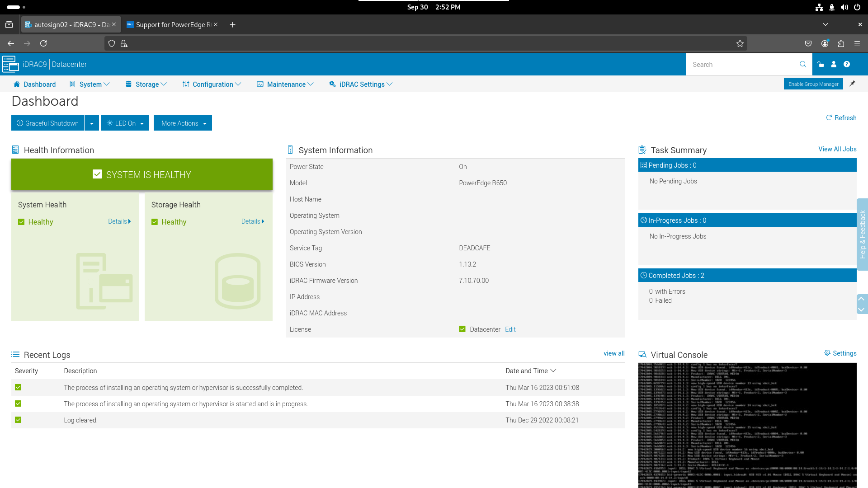Click the Storage Health Healthy check mark
The width and height of the screenshot is (868, 488).
(x=155, y=222)
